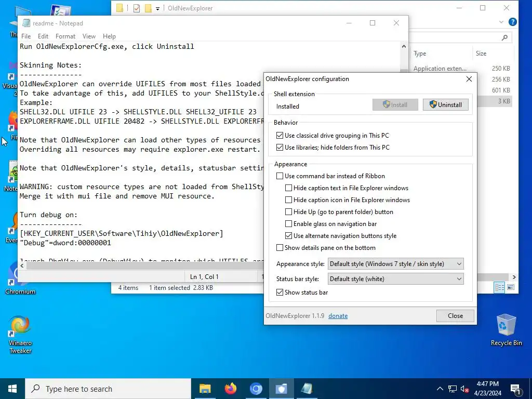Open the Winaero Tweaker desktop icon
The image size is (532, 399).
tap(20, 335)
